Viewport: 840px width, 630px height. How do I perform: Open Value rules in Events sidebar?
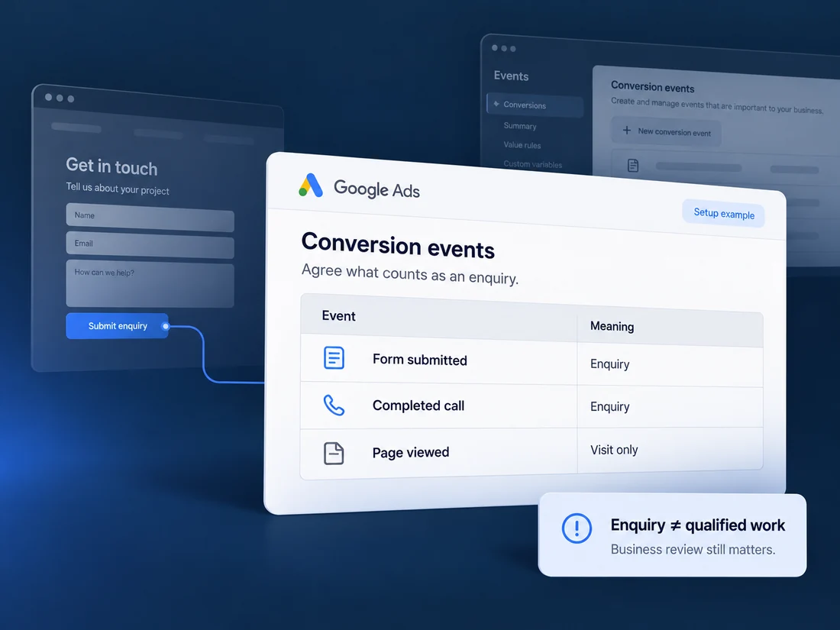tap(522, 145)
